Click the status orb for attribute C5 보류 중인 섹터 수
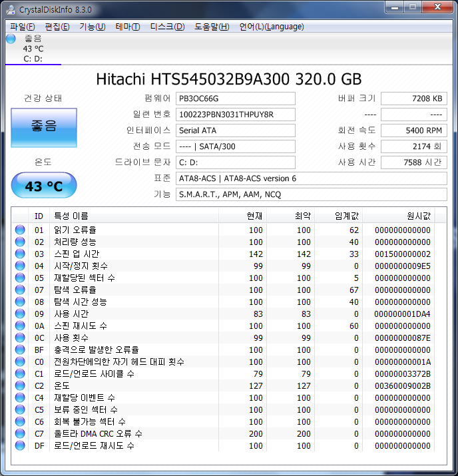Image resolution: width=458 pixels, height=476 pixels. [x=20, y=410]
